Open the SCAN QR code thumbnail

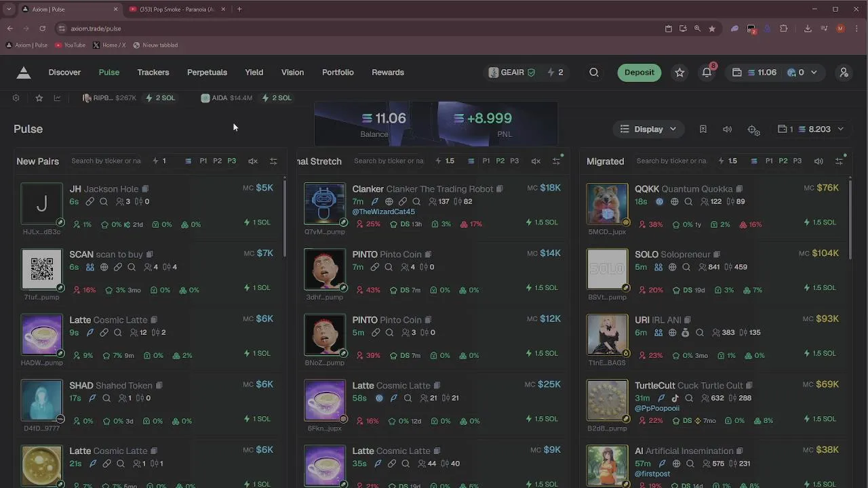[41, 269]
